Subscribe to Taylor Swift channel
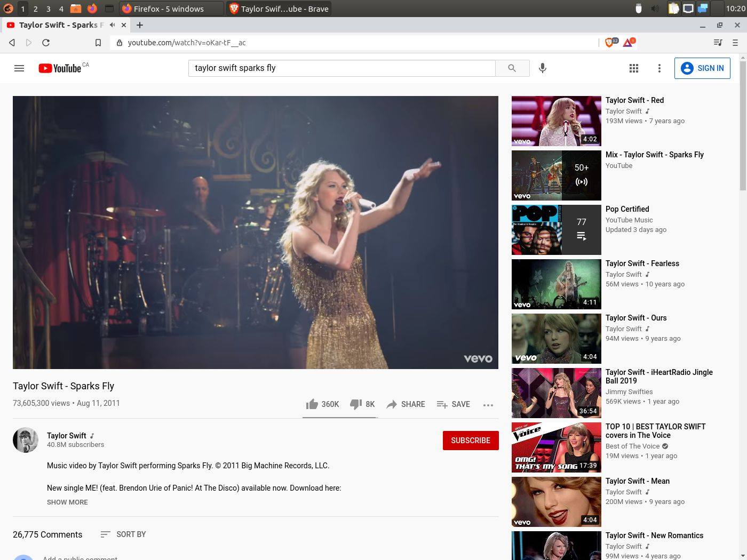 471,441
